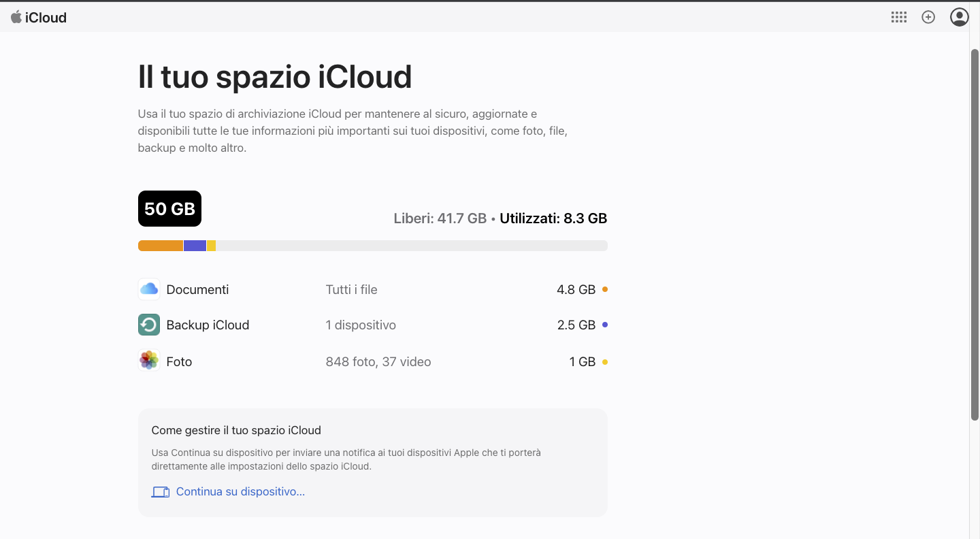Click the 50 GB storage badge
The width and height of the screenshot is (980, 539).
click(169, 208)
